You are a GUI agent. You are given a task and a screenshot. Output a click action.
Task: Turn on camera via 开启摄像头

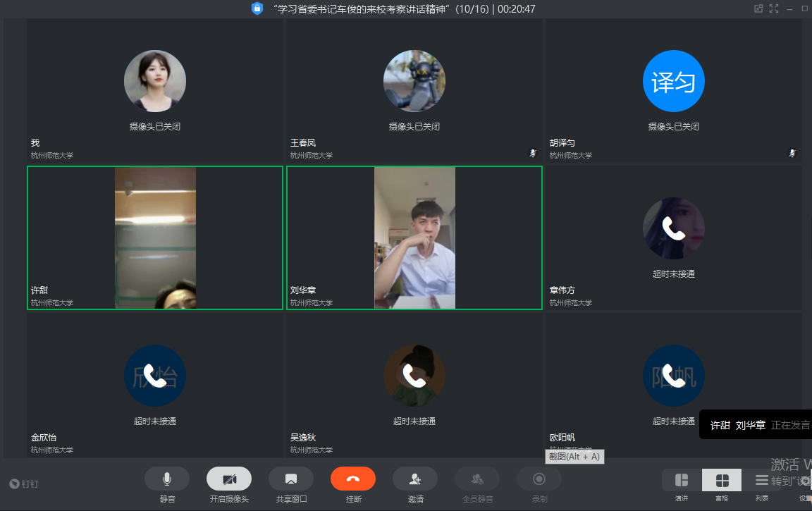(229, 479)
